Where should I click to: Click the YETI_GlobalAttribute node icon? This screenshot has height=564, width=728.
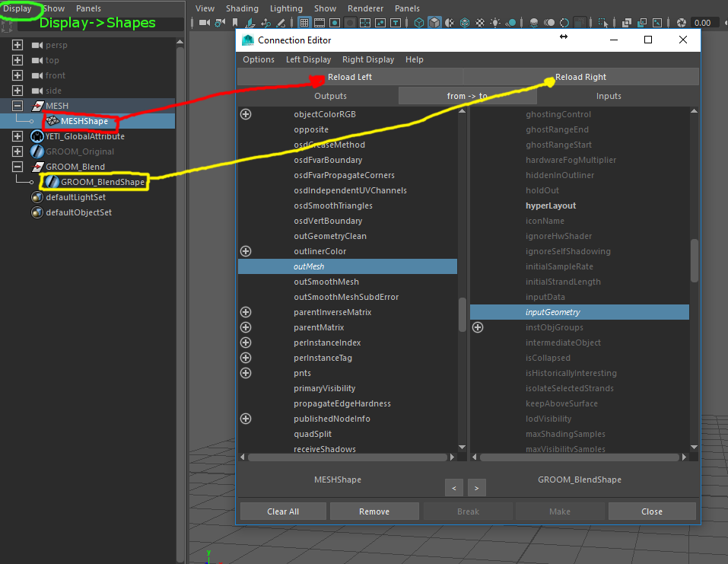click(x=37, y=136)
